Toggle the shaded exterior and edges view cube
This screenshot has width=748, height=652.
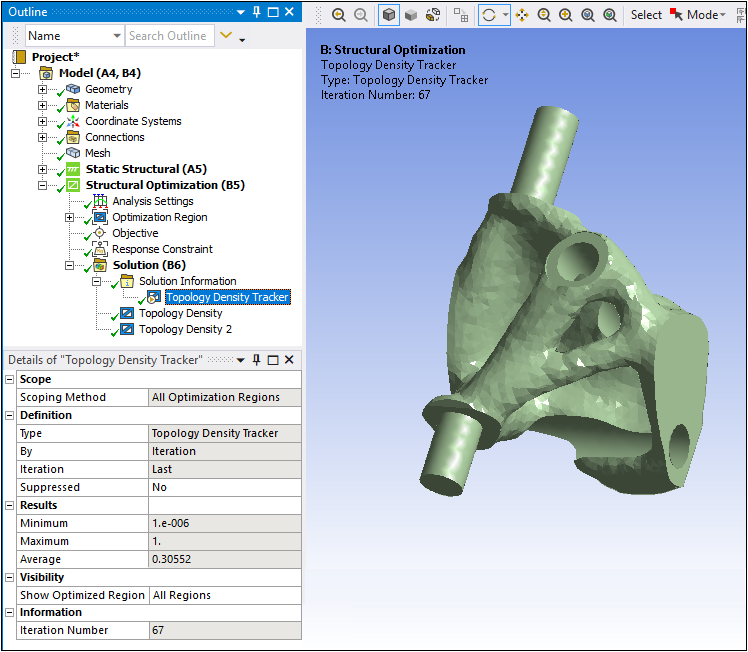coord(388,15)
